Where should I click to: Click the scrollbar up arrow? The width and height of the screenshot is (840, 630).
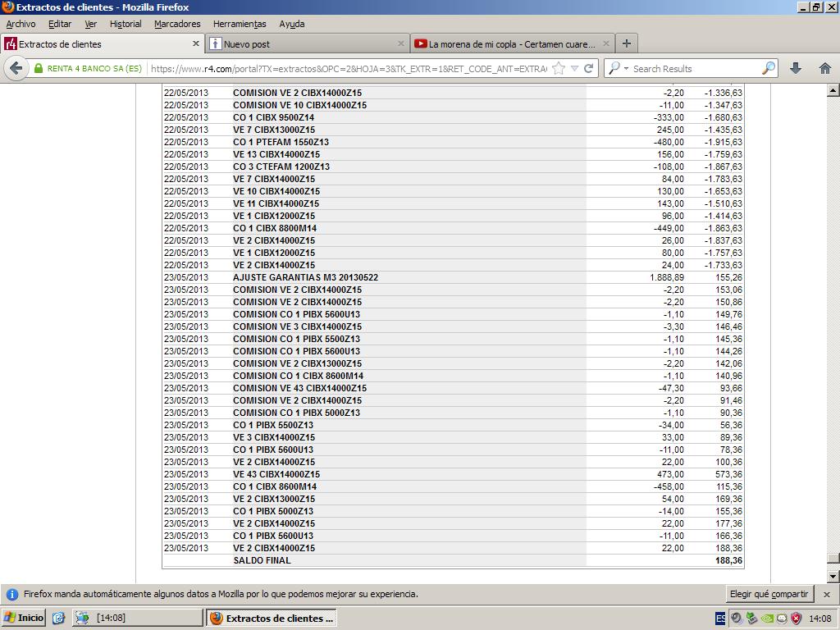[x=833, y=90]
